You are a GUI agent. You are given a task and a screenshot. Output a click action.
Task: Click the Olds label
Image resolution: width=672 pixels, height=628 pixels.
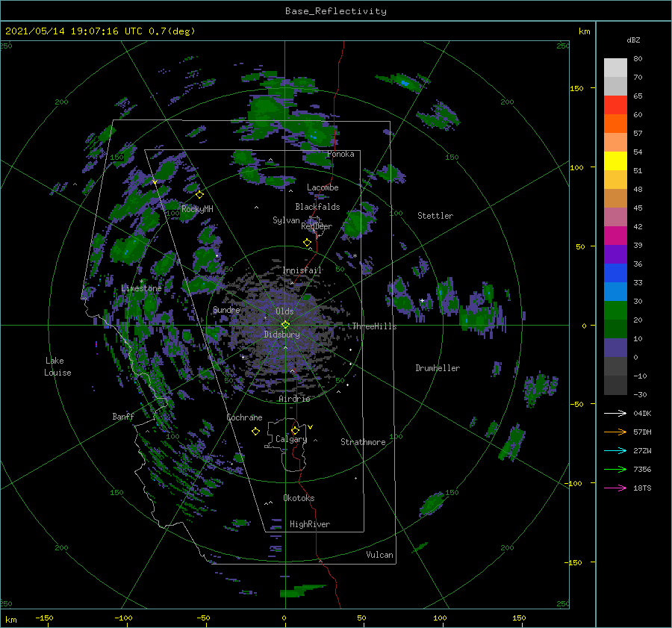[284, 311]
